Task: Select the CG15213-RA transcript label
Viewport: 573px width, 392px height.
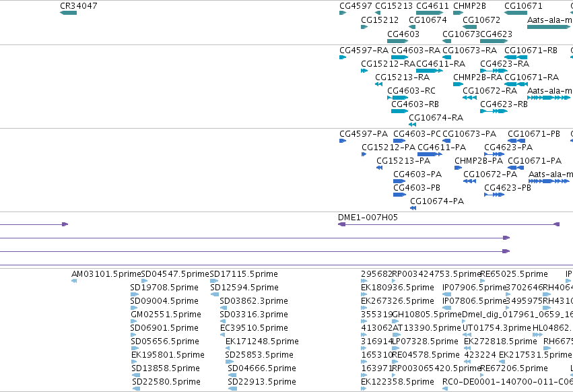Action: click(x=403, y=77)
